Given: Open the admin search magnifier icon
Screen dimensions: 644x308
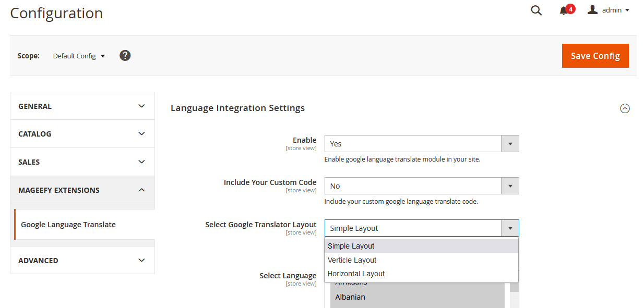Looking at the screenshot, I should (x=536, y=10).
